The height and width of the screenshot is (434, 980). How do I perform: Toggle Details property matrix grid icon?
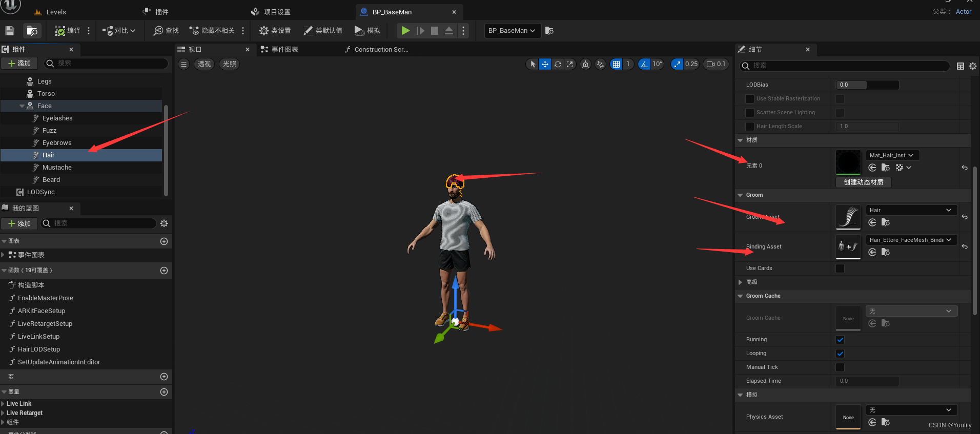click(x=961, y=66)
